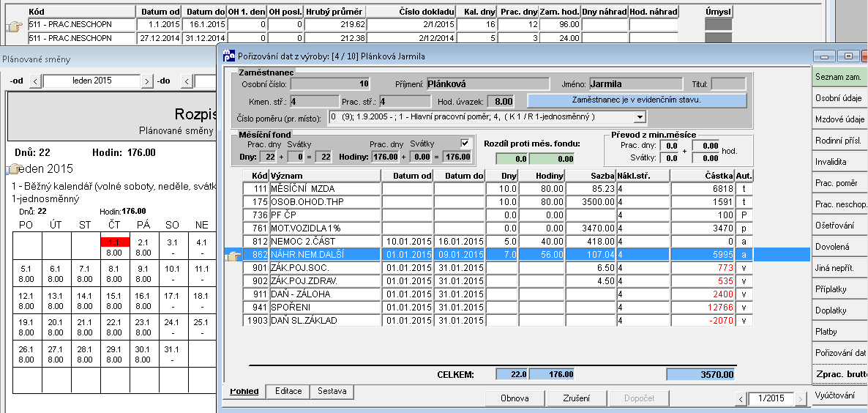This screenshot has width=868, height=413.
Task: Open Prac. neschop. in the side menu
Action: (839, 204)
